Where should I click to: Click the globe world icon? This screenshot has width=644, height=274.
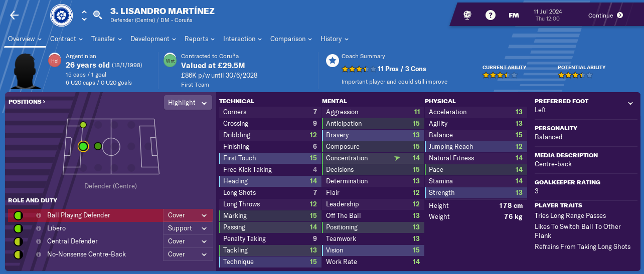point(467,15)
